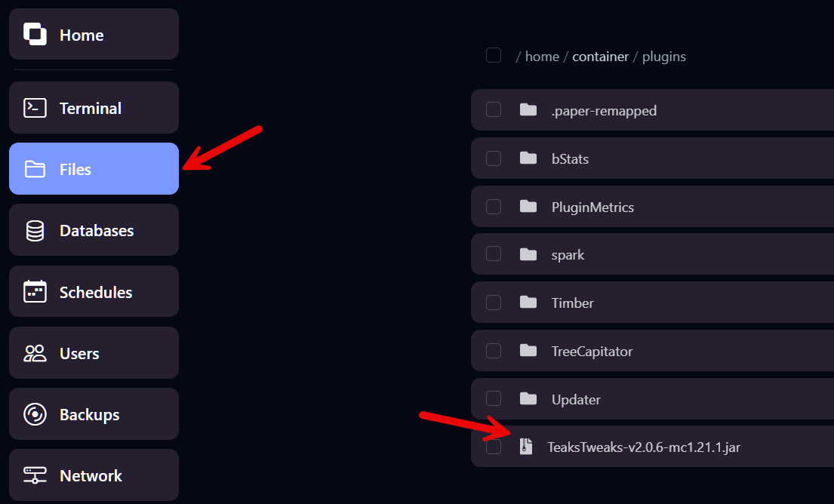Screen dimensions: 834x504
Task: Select the checkbox beside TeaksTweaks-v2.0.6-mc1.21.1.jar
Action: tap(493, 447)
